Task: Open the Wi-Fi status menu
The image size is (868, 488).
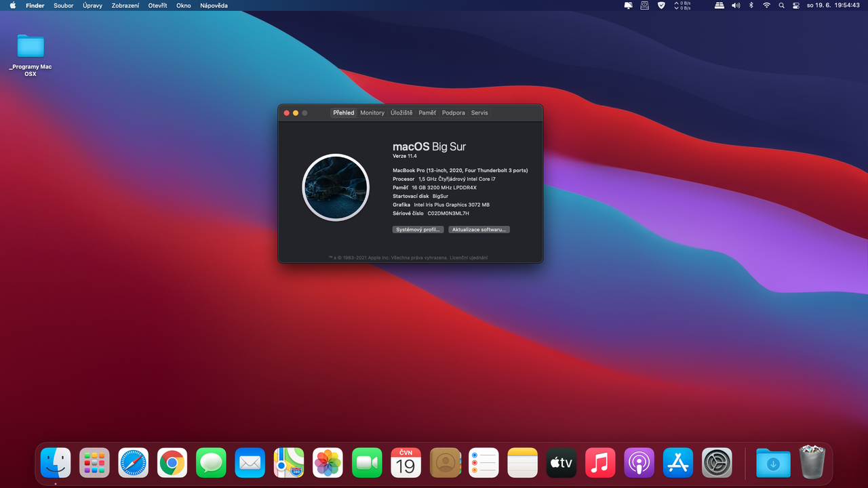Action: coord(766,5)
